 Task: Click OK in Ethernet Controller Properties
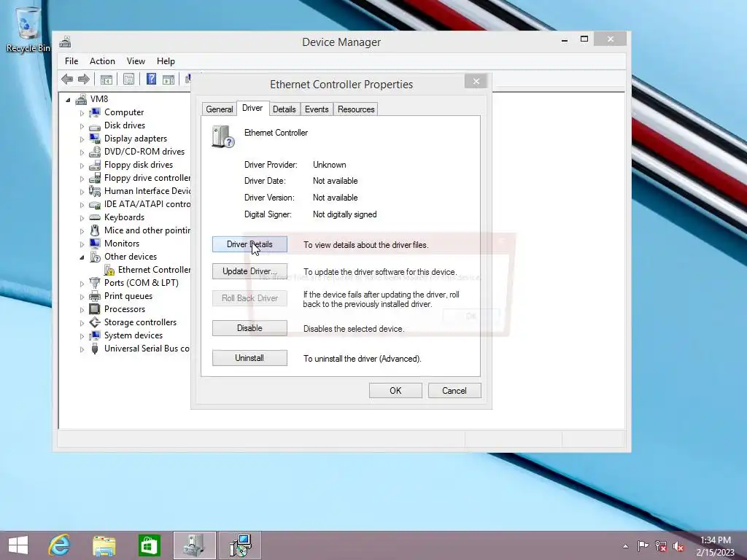(x=395, y=391)
